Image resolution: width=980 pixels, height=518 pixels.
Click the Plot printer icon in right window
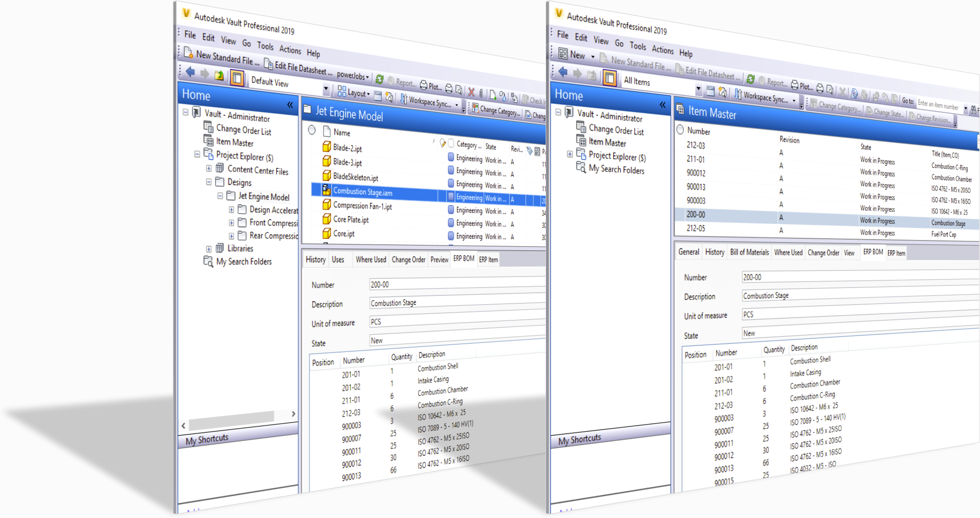(x=795, y=85)
